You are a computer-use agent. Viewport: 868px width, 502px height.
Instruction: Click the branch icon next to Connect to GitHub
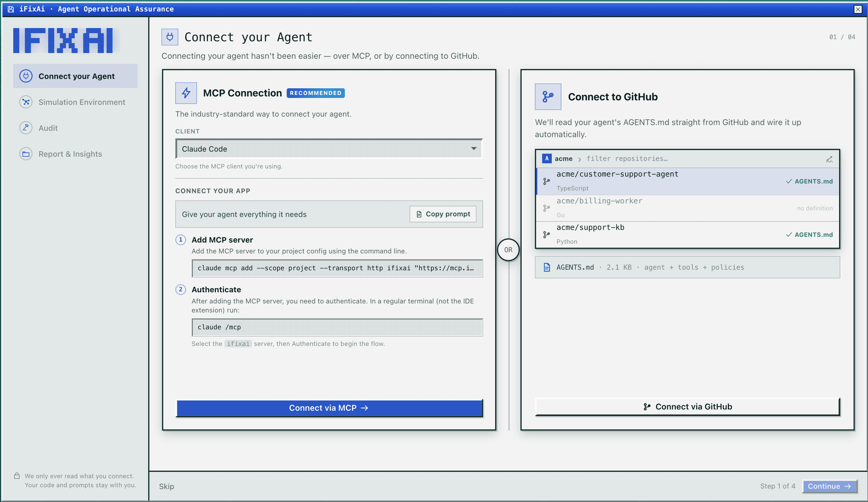point(548,96)
